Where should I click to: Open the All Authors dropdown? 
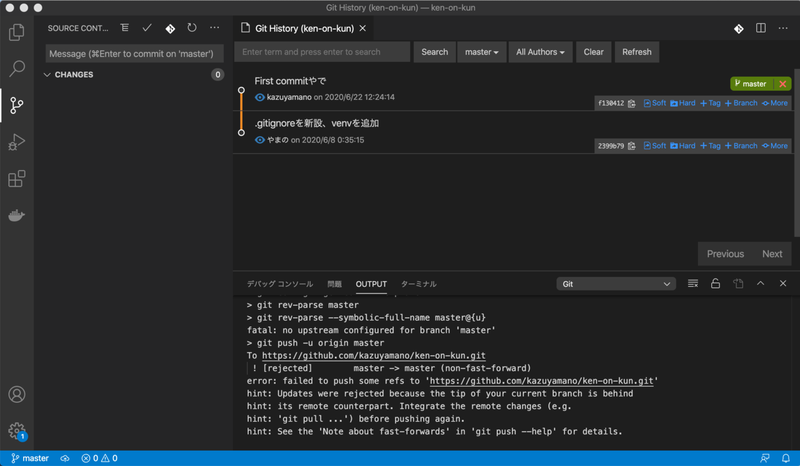540,52
